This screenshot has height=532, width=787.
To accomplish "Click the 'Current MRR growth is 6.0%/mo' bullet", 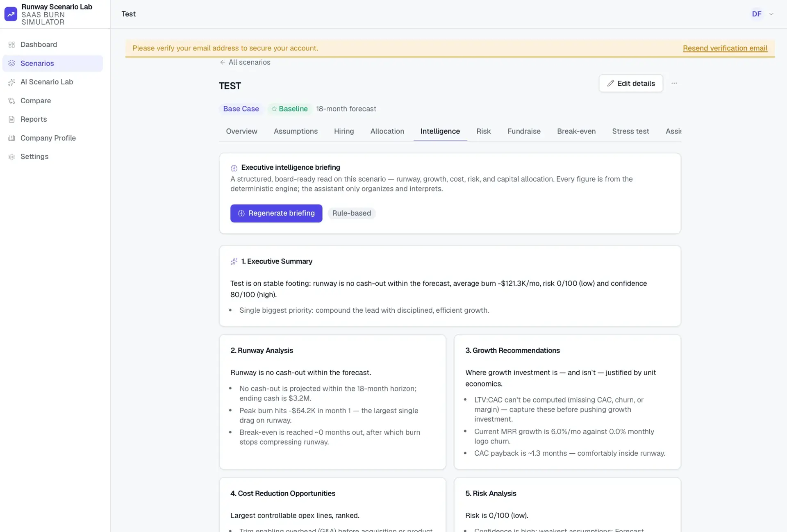I will [x=564, y=436].
